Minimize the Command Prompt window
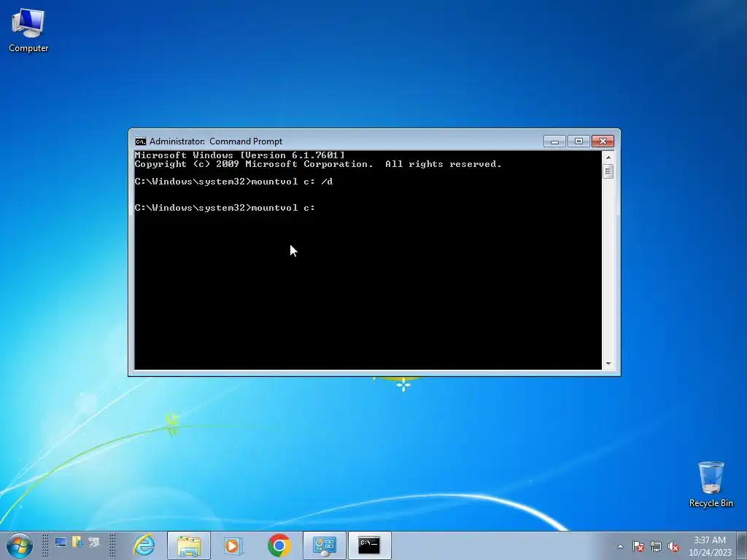747x560 pixels. pos(554,141)
